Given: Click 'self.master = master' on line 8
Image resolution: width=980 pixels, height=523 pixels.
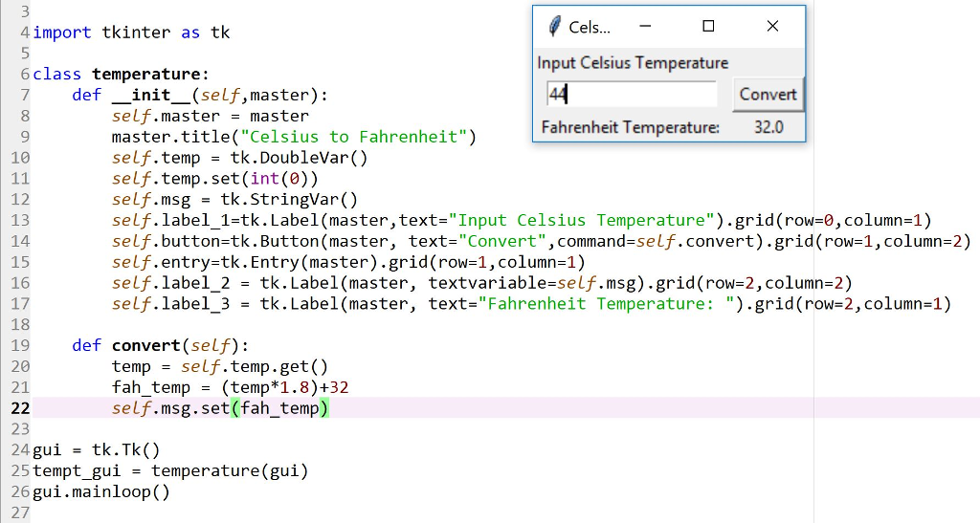Looking at the screenshot, I should coord(210,116).
